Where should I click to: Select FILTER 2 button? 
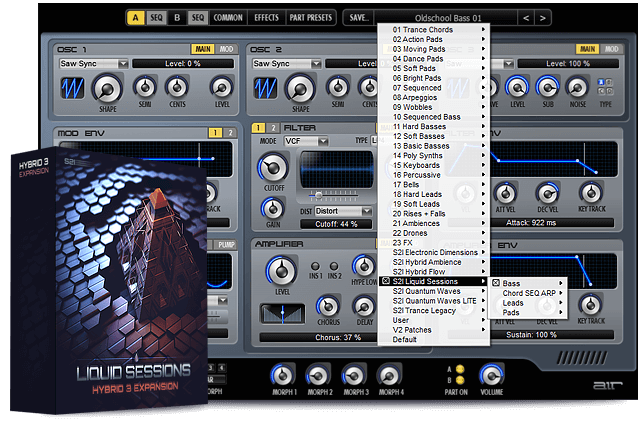273,128
